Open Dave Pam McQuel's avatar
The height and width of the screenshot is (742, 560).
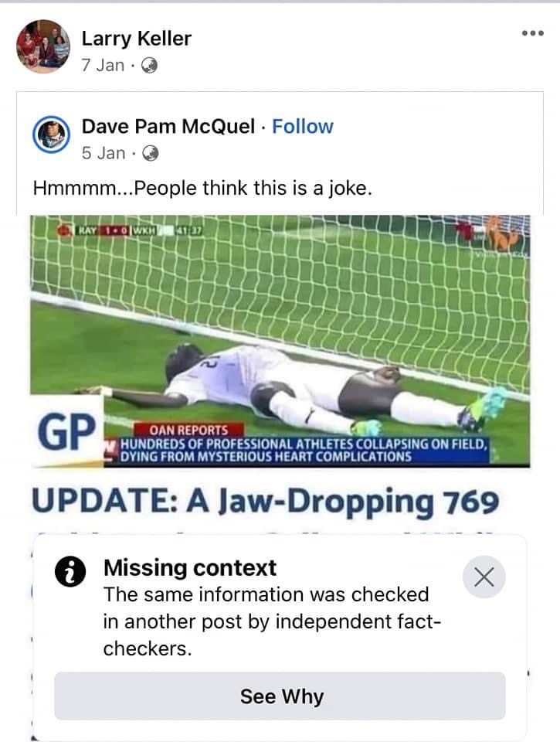[x=51, y=134]
